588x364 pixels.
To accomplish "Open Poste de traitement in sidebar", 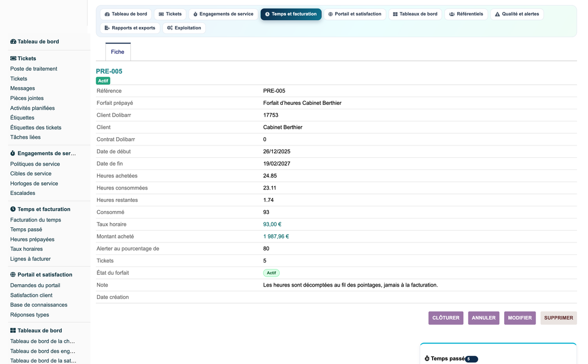I will (34, 69).
